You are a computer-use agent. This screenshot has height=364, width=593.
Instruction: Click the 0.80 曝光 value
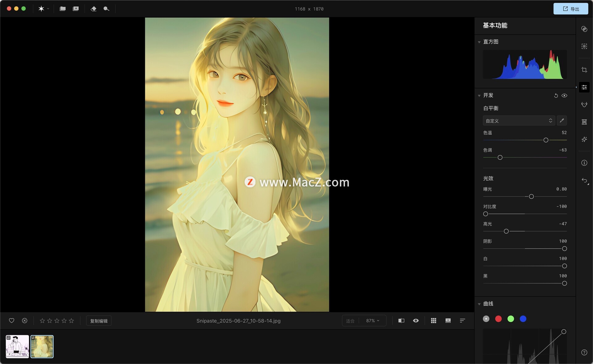tap(561, 189)
